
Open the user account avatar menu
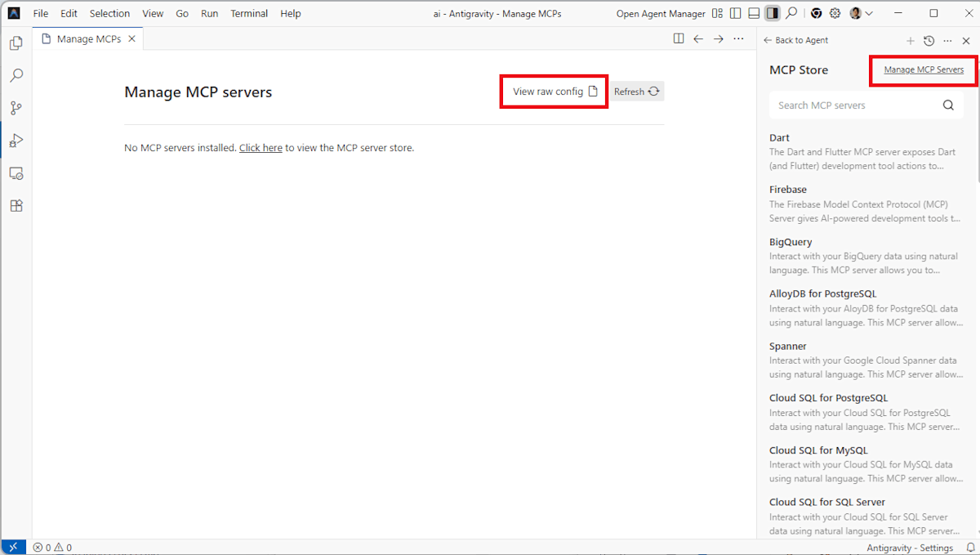861,13
